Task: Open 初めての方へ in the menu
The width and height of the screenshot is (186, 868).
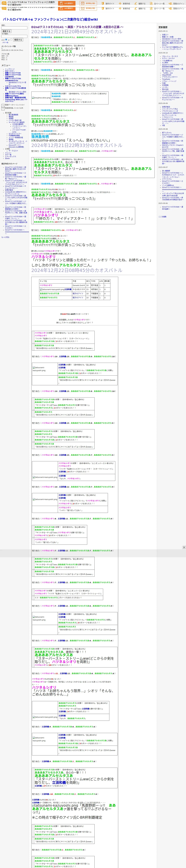Action: click(10, 71)
